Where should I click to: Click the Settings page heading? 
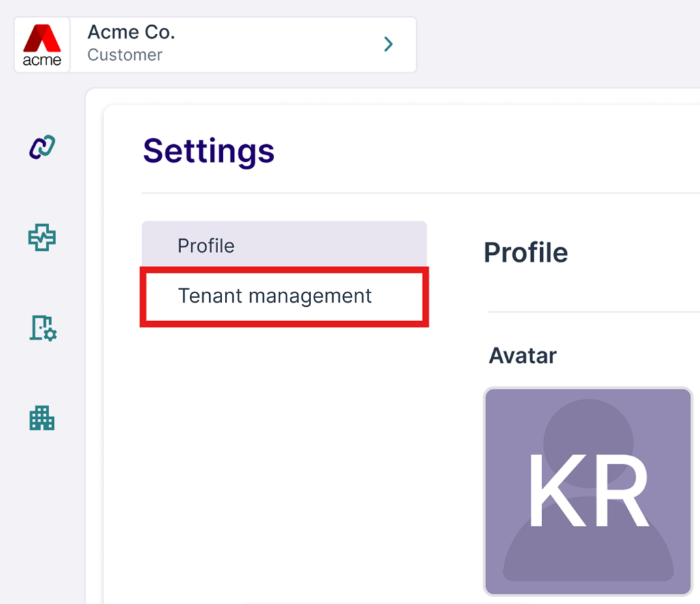[208, 150]
